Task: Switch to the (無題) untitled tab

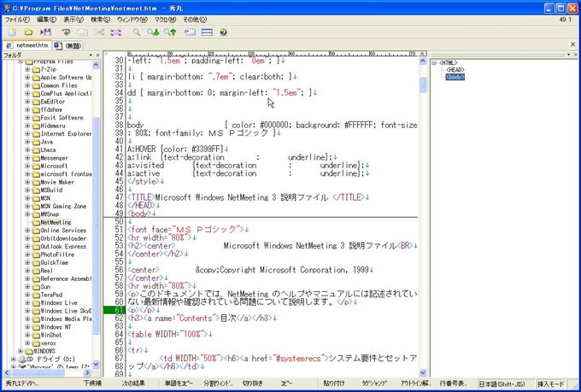Action: (69, 45)
